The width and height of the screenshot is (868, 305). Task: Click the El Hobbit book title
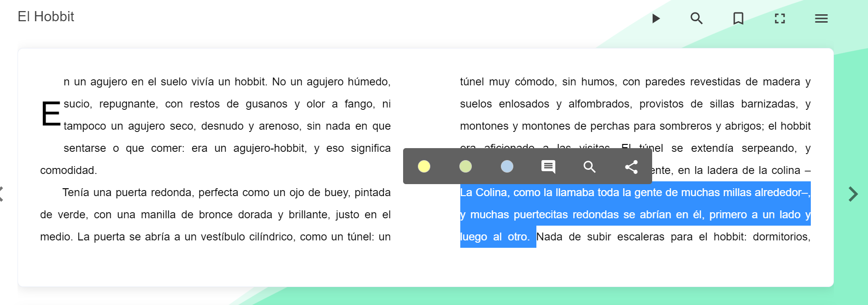[46, 17]
